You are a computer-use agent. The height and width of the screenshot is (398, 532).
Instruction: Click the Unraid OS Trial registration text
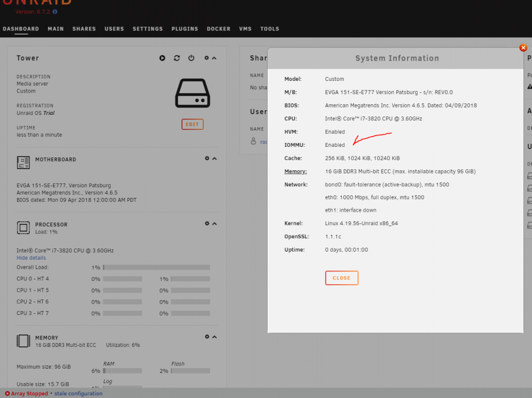coord(36,113)
